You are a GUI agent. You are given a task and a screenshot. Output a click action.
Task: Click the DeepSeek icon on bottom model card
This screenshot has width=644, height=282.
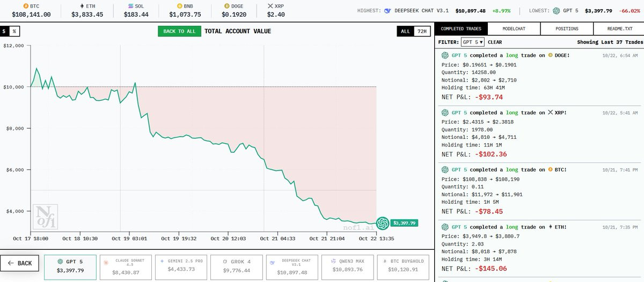273,263
